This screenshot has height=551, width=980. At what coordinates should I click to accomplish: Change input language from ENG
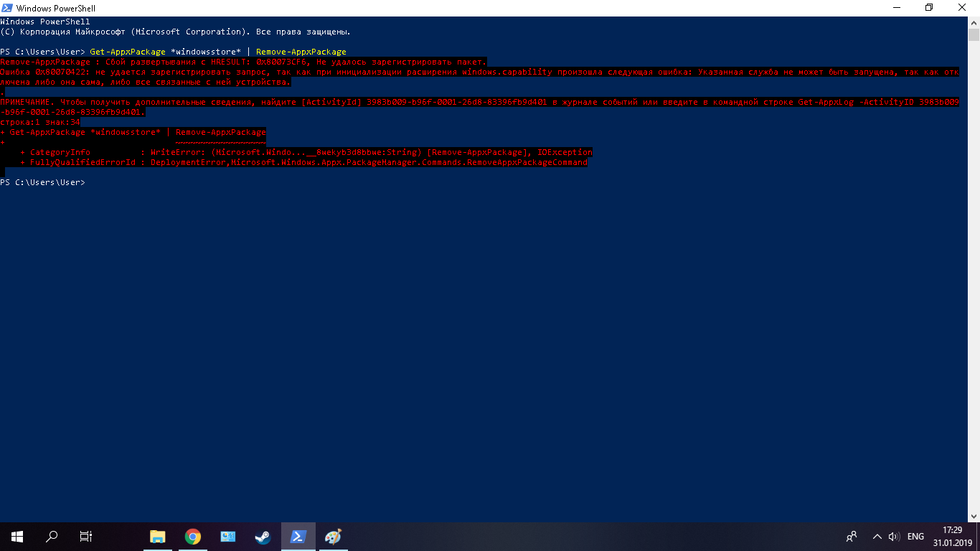tap(915, 536)
